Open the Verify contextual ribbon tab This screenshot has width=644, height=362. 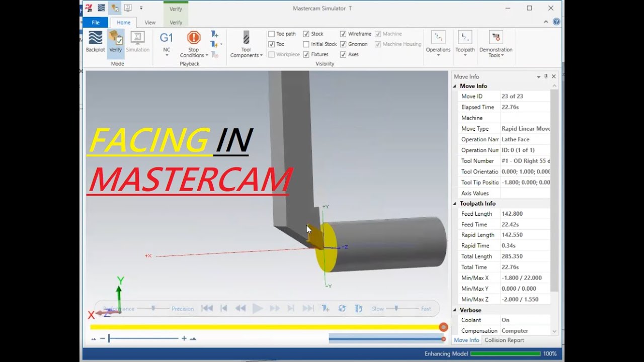[176, 23]
